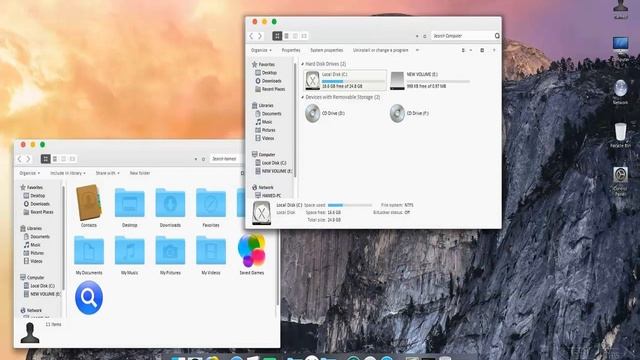Open the My Documents folder

(x=89, y=250)
